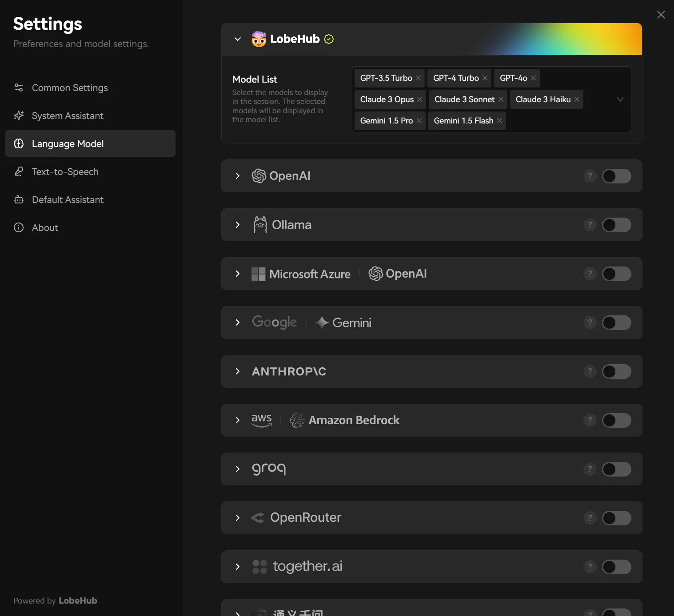674x616 pixels.
Task: Enable the OpenAI provider switch
Action: point(617,176)
